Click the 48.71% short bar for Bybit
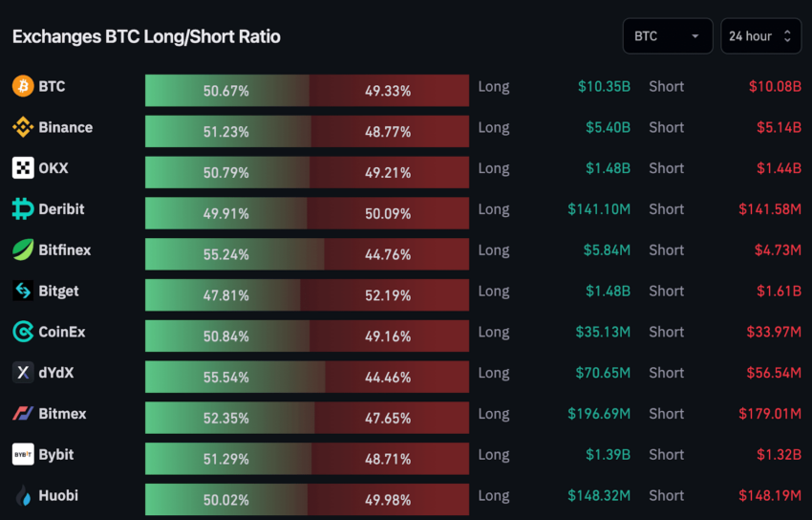Screen dimensions: 812x520 click(391, 459)
